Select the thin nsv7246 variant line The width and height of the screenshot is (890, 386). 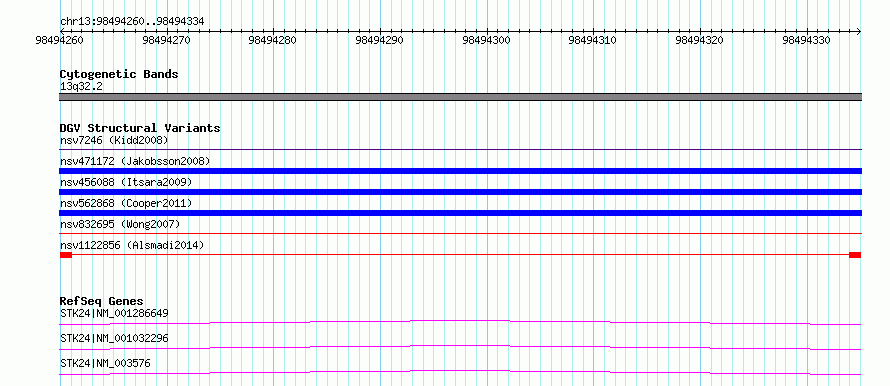460,150
